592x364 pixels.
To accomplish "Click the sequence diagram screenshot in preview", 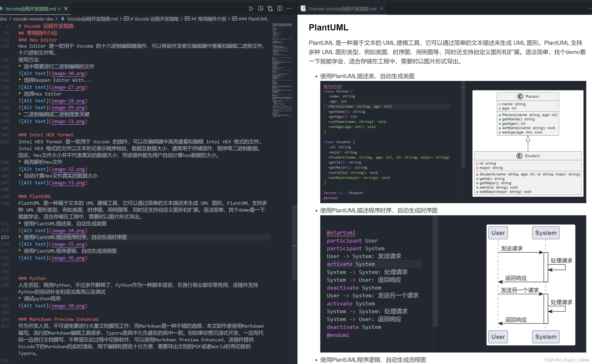I will 453,284.
